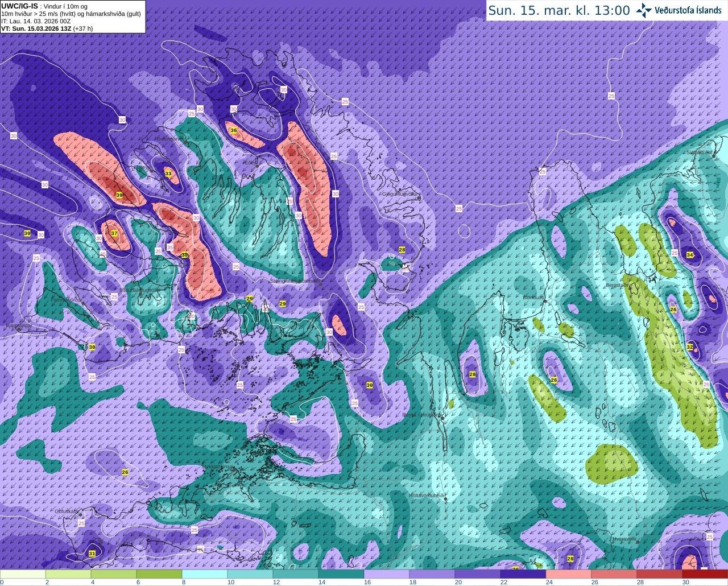Click the 'Sun. 15. mar. kl. 13:00' date header
The height and width of the screenshot is (586, 728).
point(559,10)
